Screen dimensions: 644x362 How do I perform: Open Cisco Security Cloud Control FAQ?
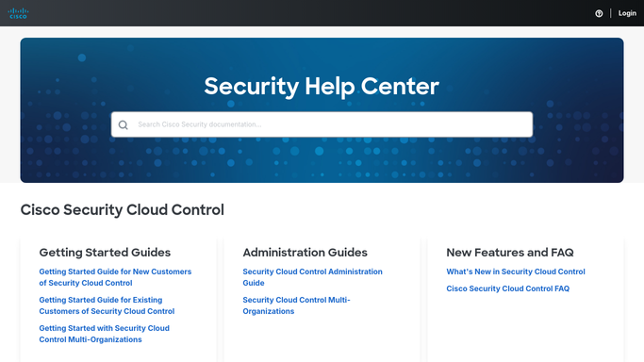507,288
